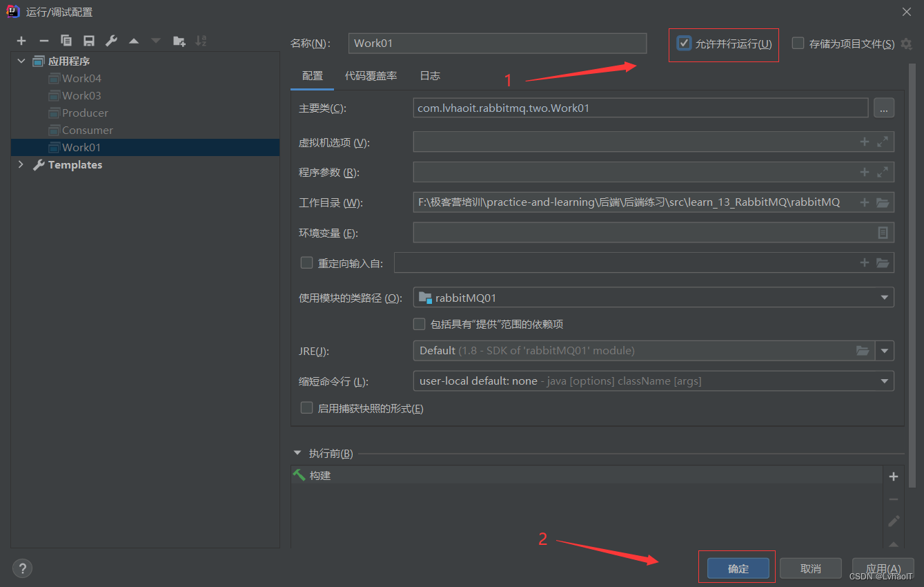Select Work03 configuration in the tree
This screenshot has height=587, width=924.
(81, 95)
